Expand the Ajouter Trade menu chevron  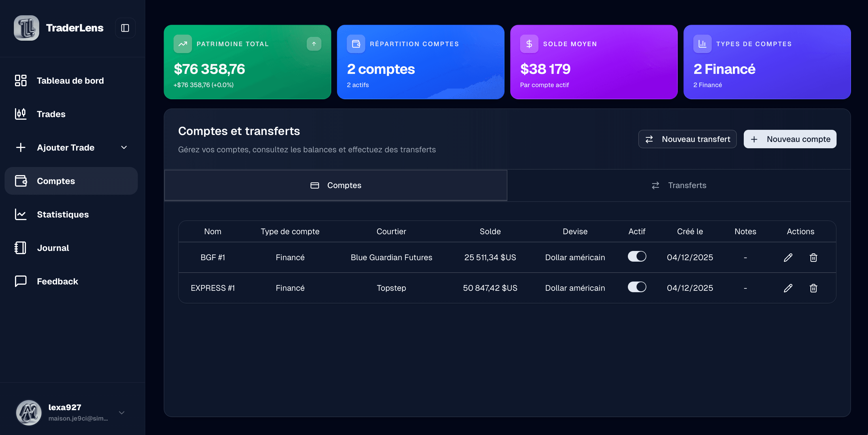tap(124, 147)
